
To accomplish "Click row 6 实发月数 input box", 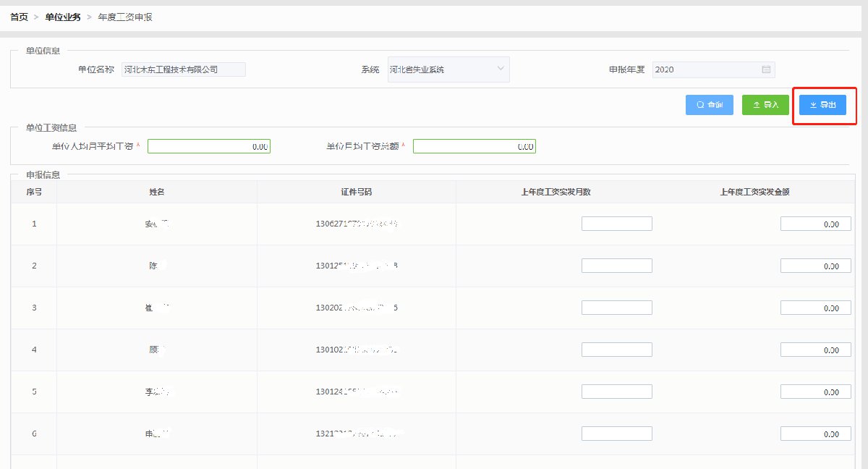I will (x=616, y=434).
